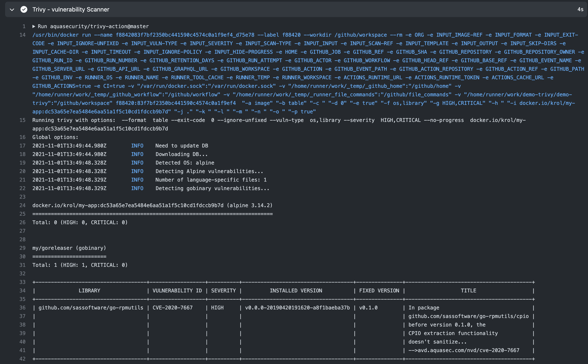
Task: Select log line number 36
Action: 22,308
